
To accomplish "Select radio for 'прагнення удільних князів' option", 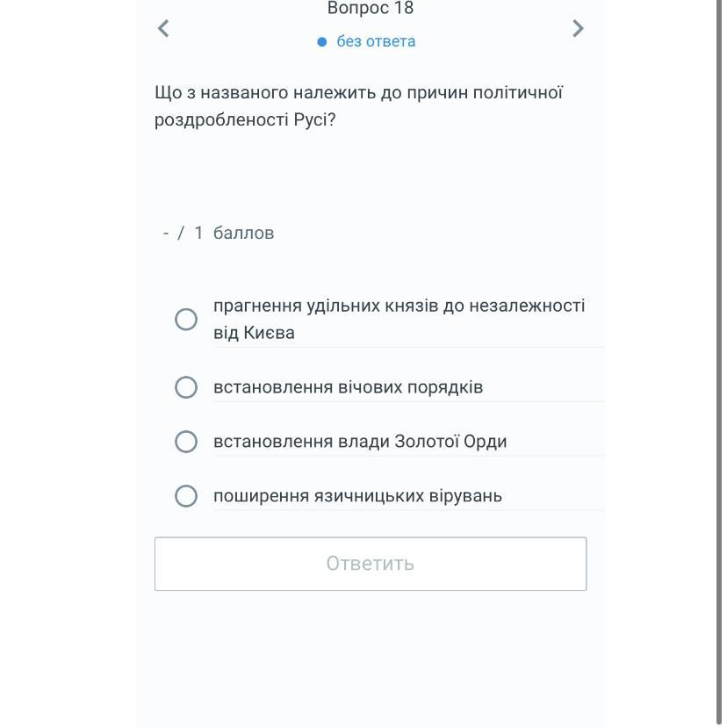I will pyautogui.click(x=186, y=320).
